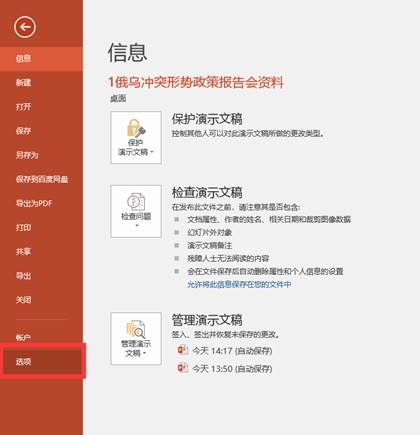
Task: Click the Check for Issues document icon
Action: [136, 202]
